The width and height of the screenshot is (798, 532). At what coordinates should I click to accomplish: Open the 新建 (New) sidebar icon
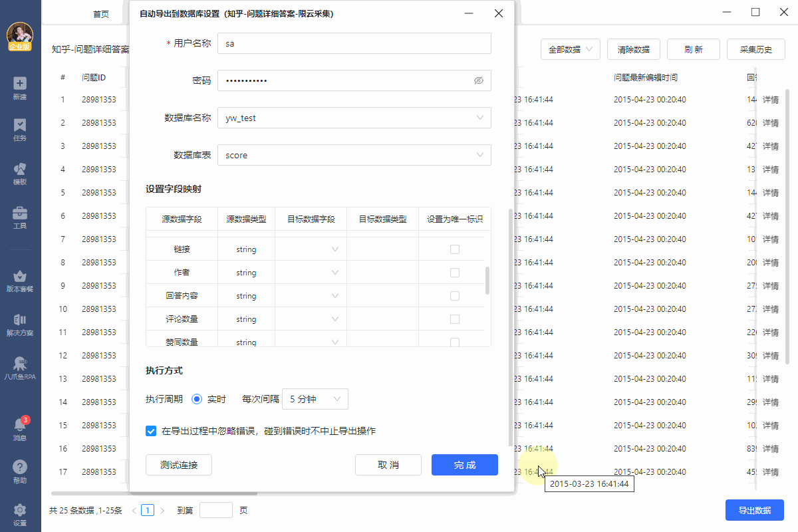click(20, 88)
